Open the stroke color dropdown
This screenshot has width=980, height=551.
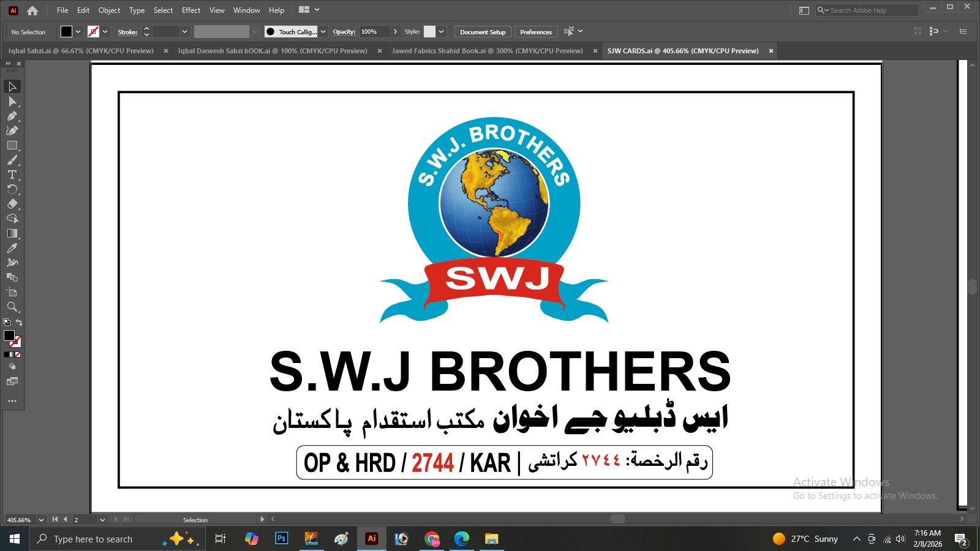click(x=105, y=32)
